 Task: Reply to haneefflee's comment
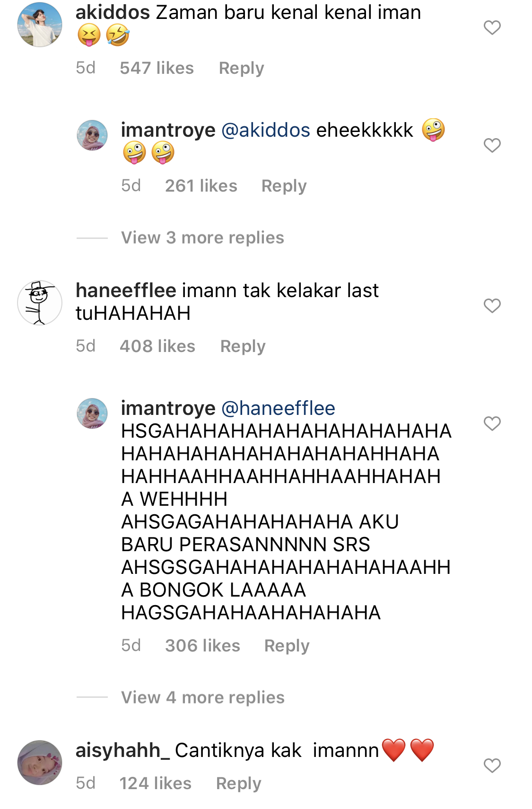(243, 346)
